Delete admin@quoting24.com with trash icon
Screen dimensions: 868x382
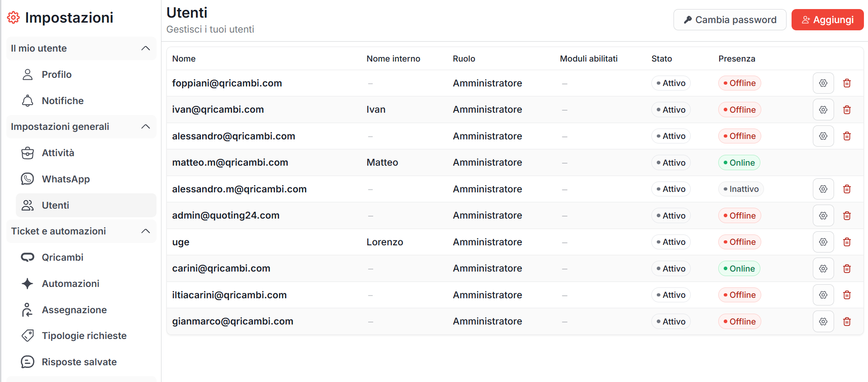point(847,216)
